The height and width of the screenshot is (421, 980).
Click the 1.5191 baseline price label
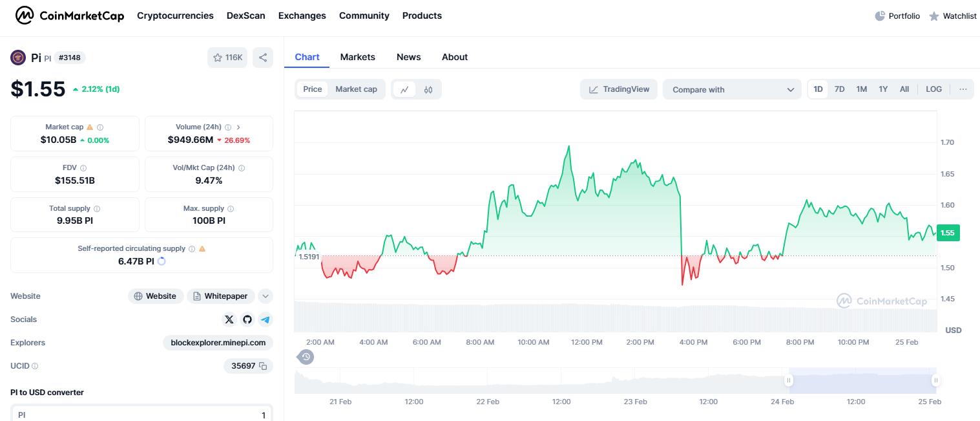308,257
